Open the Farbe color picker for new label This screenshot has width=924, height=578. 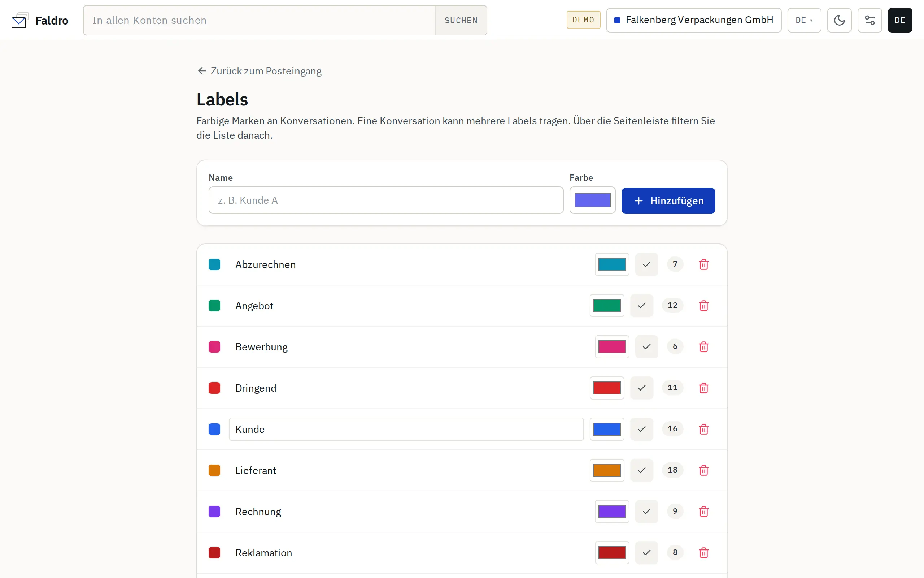pyautogui.click(x=592, y=200)
